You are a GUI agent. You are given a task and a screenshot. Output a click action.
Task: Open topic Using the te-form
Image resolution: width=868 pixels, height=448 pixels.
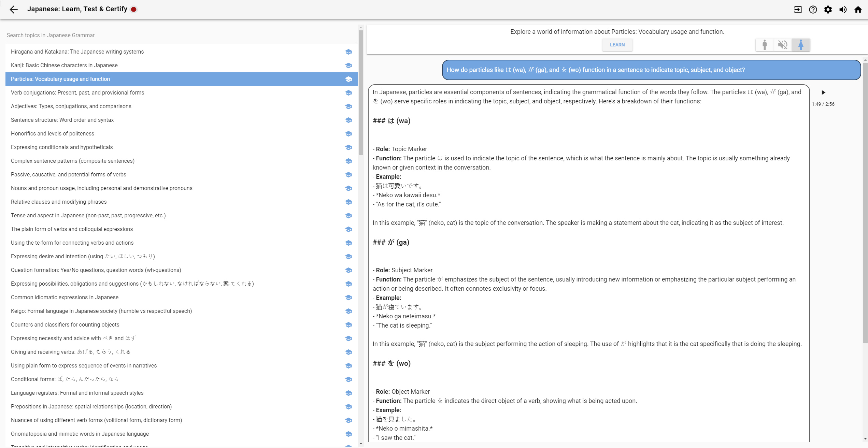182,243
